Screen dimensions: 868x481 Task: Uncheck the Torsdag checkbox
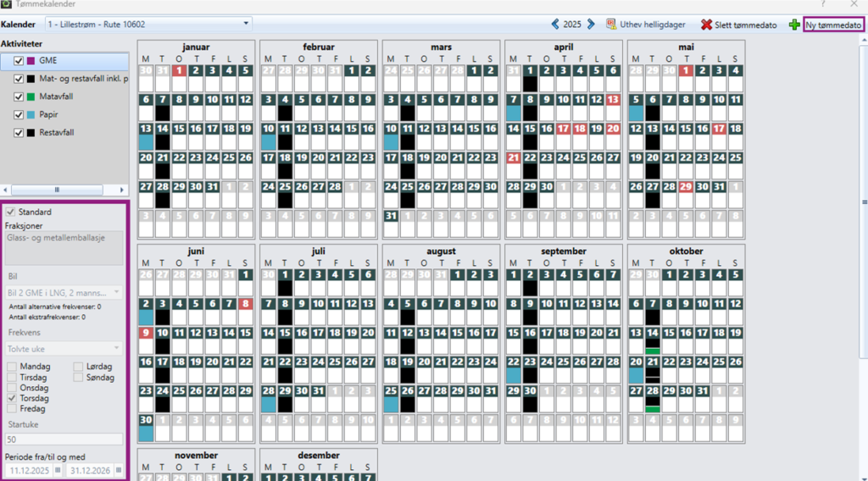point(12,398)
